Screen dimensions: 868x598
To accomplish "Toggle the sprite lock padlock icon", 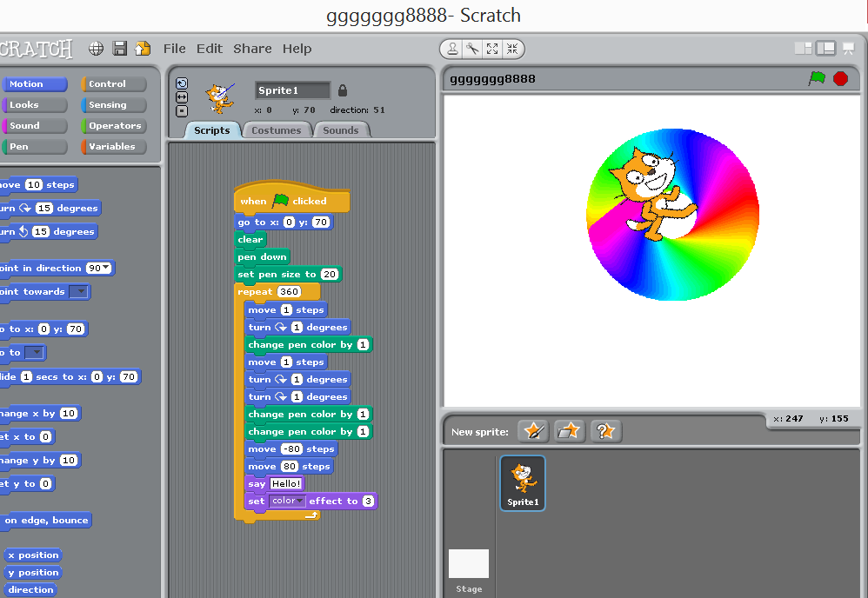I will click(343, 90).
